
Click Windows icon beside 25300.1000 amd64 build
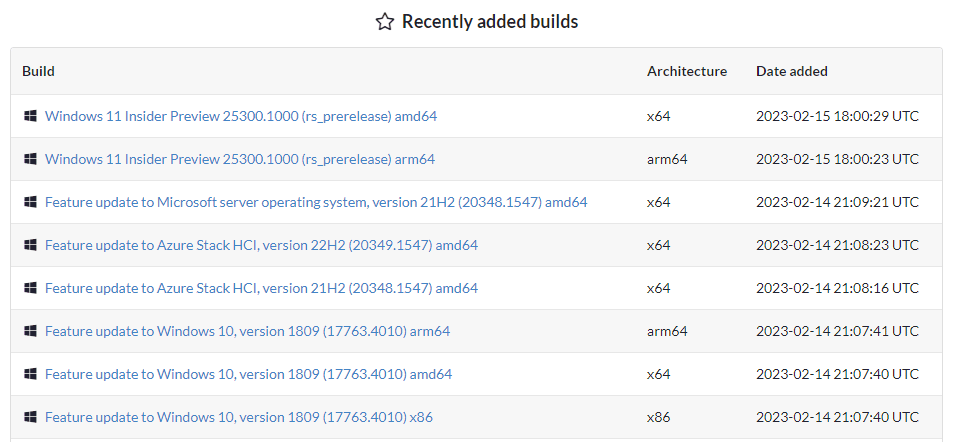tap(30, 116)
